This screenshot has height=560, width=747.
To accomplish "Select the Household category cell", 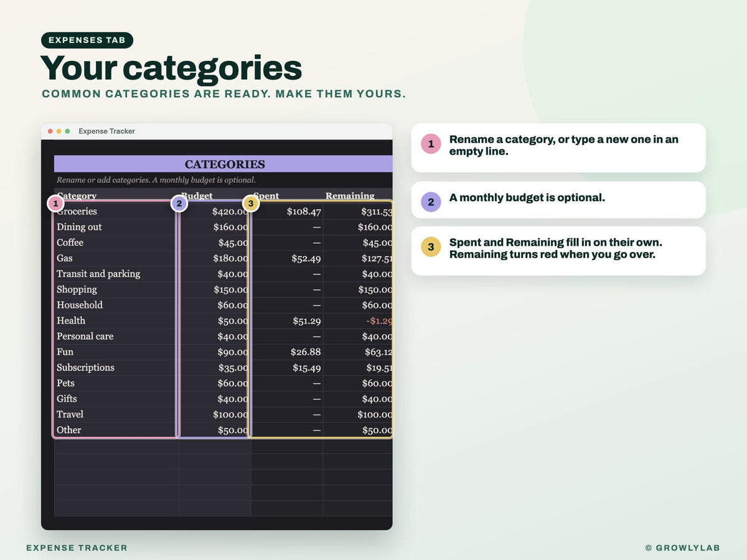I will [116, 305].
